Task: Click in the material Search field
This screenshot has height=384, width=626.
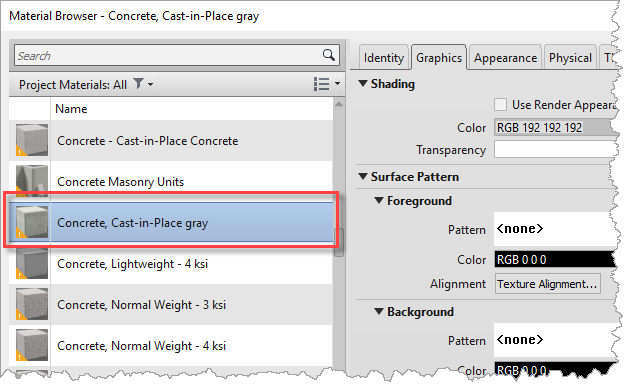Action: tap(168, 55)
